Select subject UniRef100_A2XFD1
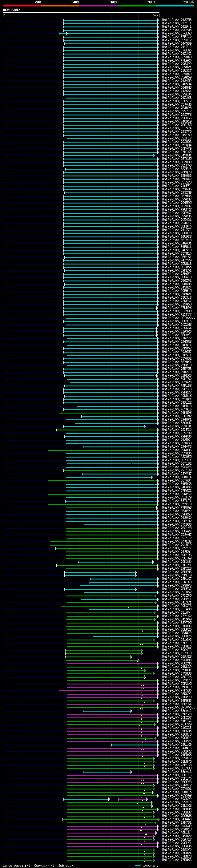197x868 pixels. coord(177,426)
